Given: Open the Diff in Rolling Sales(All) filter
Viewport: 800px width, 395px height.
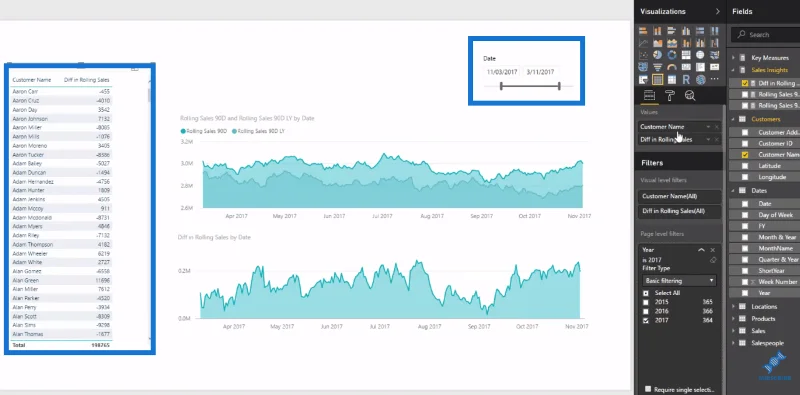Looking at the screenshot, I should 680,211.
